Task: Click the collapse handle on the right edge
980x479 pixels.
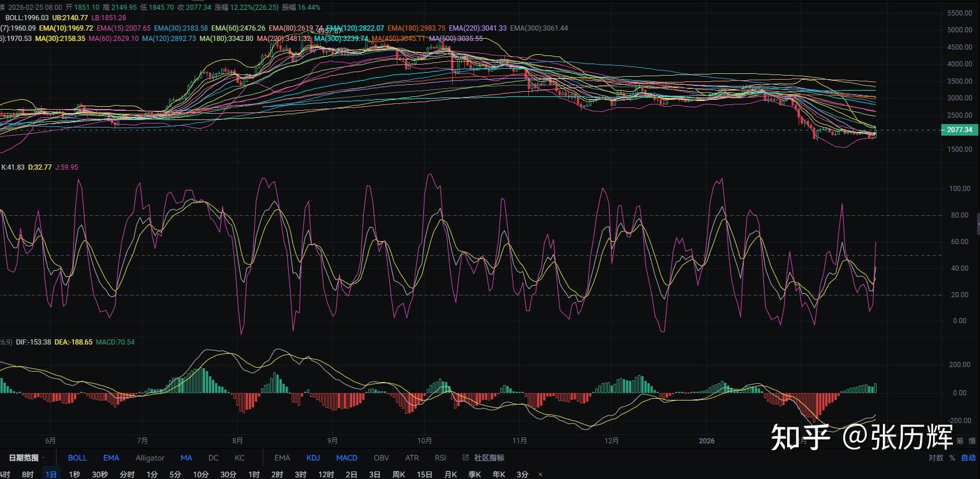Action: tap(978, 223)
